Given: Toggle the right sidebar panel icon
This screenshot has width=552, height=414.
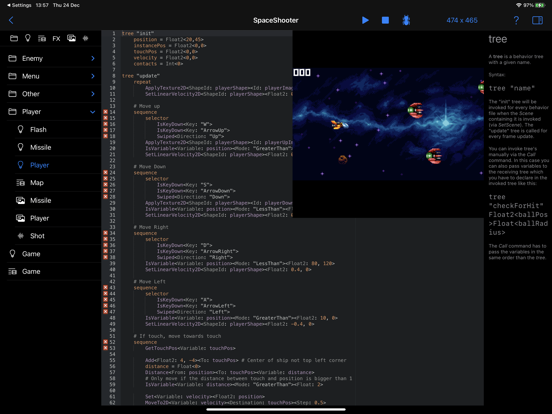Looking at the screenshot, I should tap(537, 20).
